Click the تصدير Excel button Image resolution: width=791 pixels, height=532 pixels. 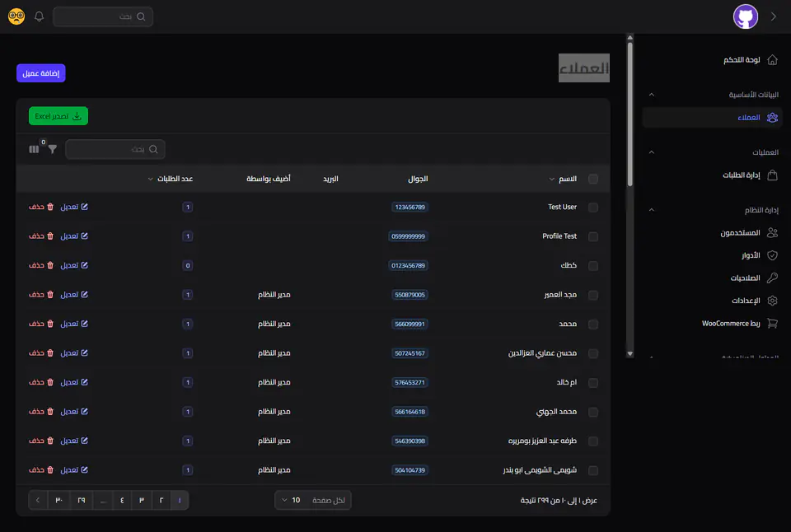(x=59, y=116)
